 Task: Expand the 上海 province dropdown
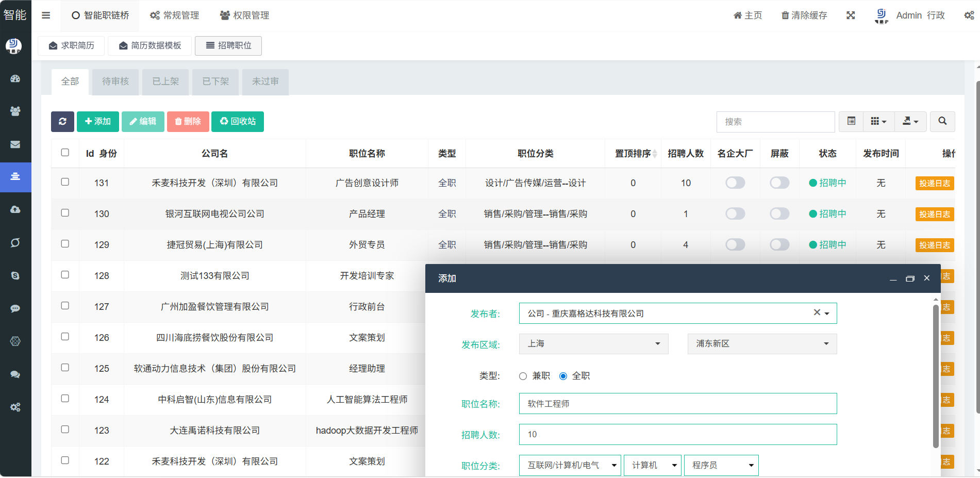tap(593, 344)
